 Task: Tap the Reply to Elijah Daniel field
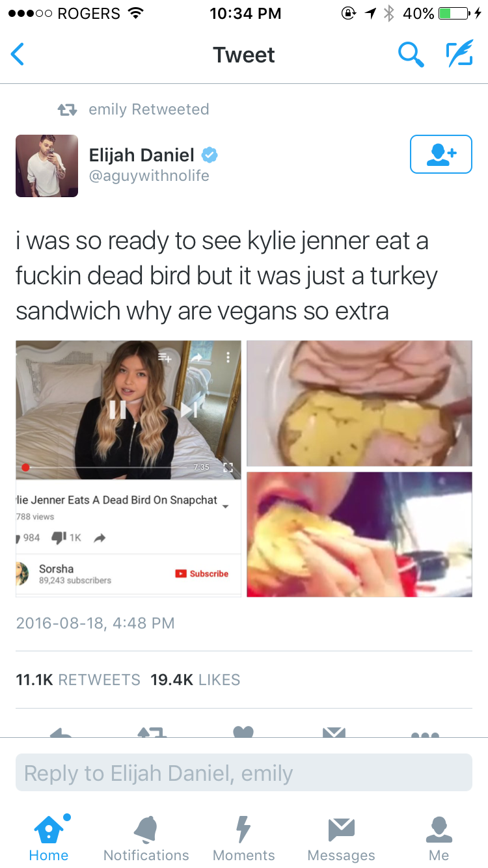click(x=244, y=772)
